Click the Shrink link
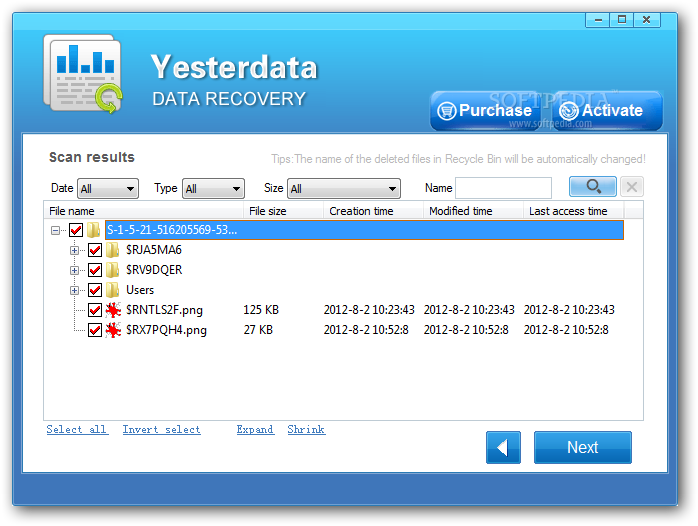Screen dimensions: 698x526 306,429
